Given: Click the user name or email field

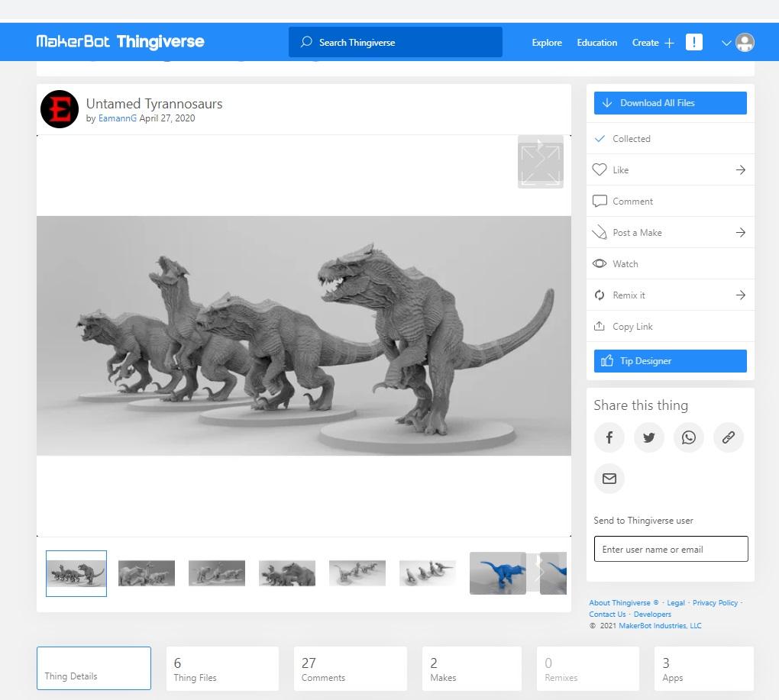Looking at the screenshot, I should [x=671, y=549].
